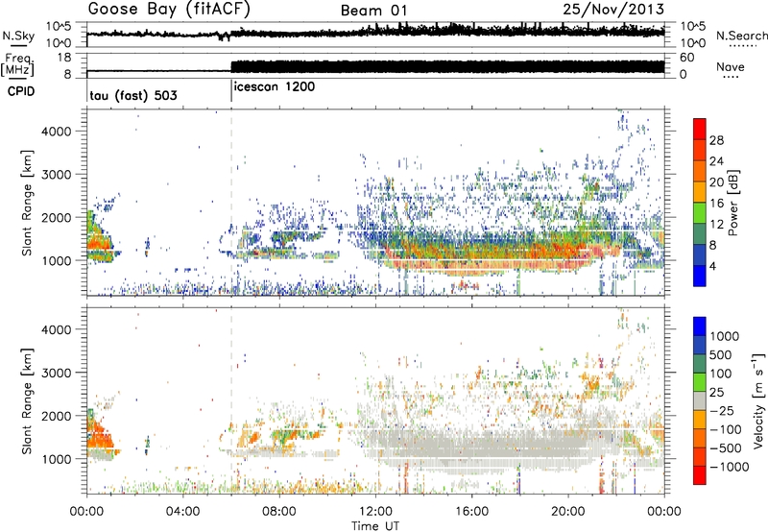Screen dimensions: 768x532
Task: Click the "12:00" time axis tick
Action: [375, 512]
